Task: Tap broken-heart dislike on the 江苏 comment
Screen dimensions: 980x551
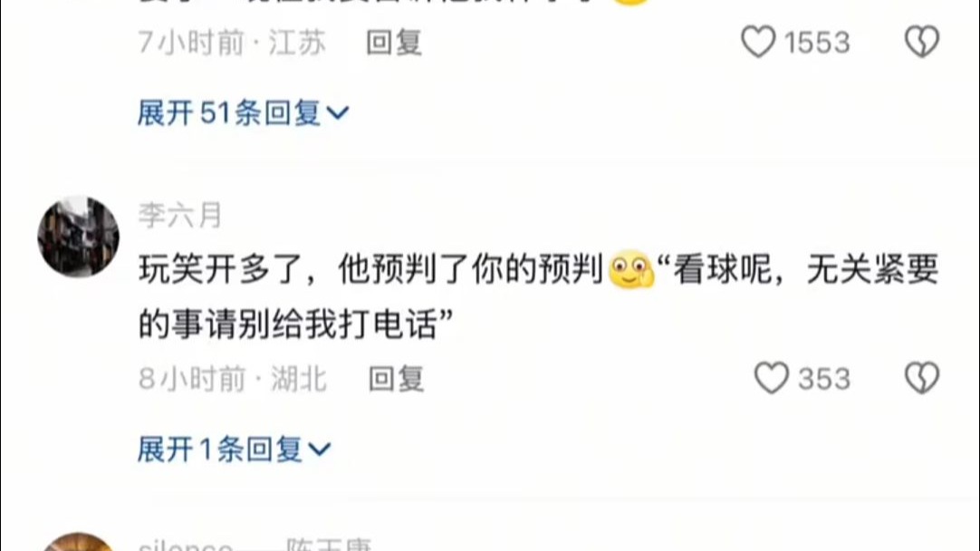Action: (x=922, y=42)
